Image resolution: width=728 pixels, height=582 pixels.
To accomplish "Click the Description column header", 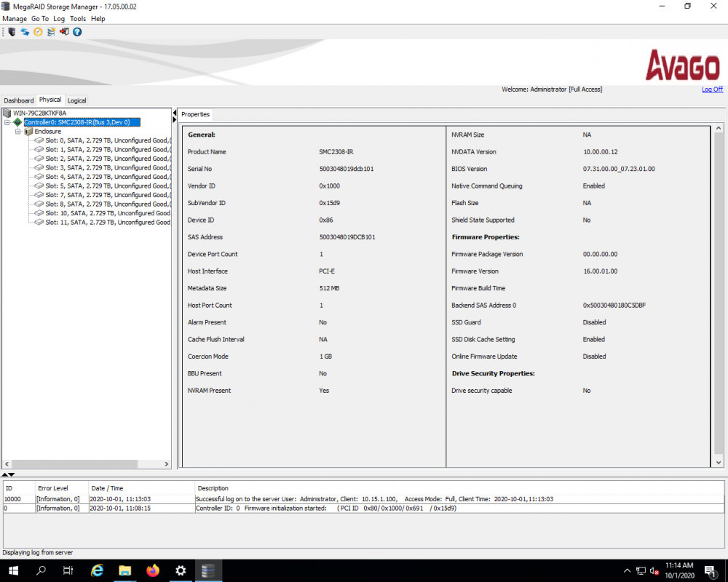I will 459,488.
